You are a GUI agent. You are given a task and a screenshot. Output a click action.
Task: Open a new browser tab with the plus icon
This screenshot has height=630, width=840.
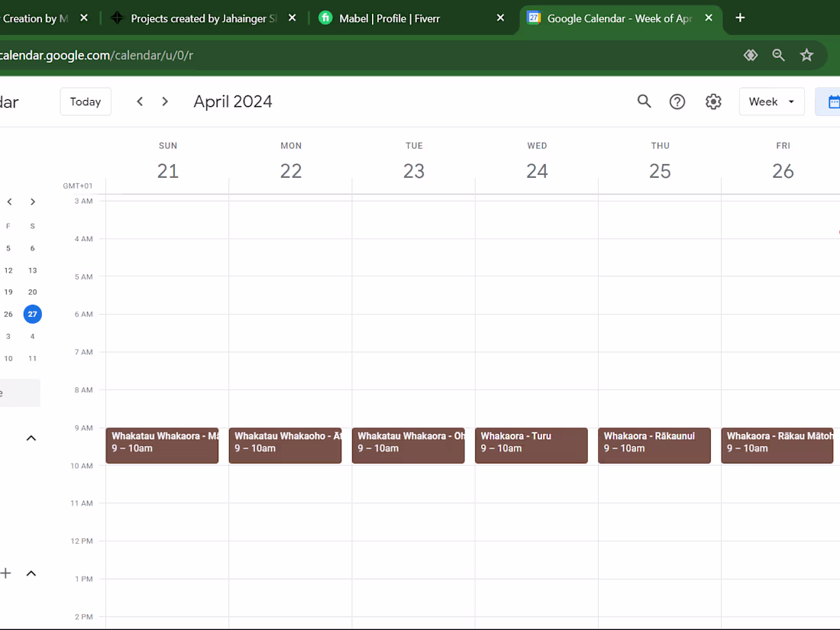coord(739,18)
